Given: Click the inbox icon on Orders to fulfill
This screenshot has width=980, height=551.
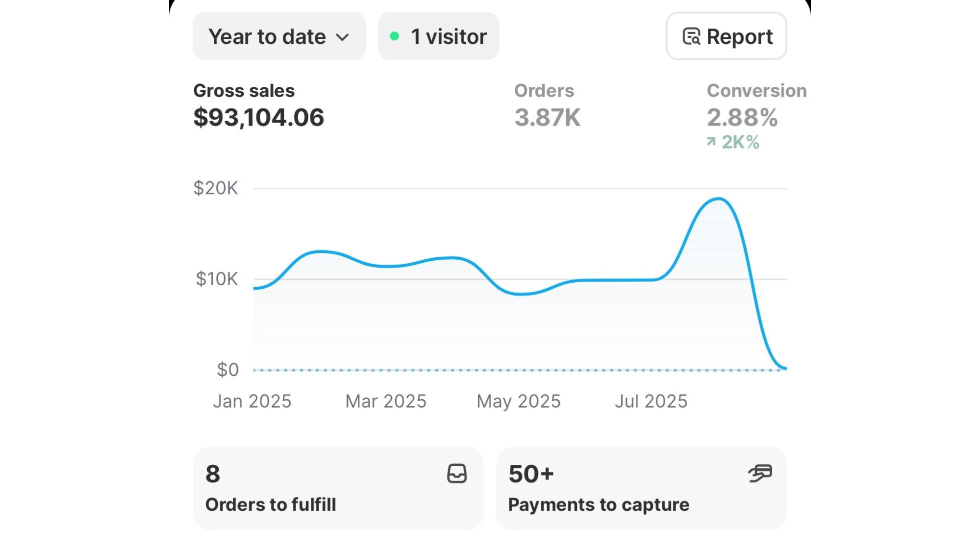Looking at the screenshot, I should point(457,473).
